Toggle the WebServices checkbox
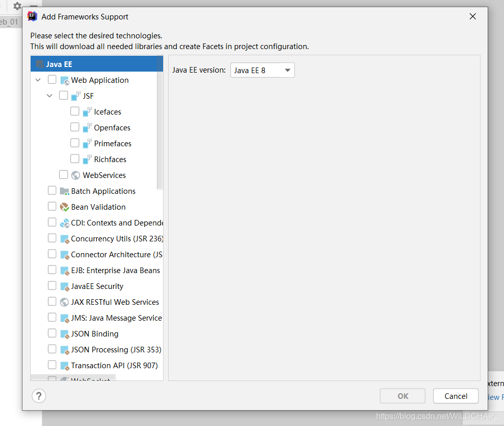The height and width of the screenshot is (426, 504). coord(64,174)
